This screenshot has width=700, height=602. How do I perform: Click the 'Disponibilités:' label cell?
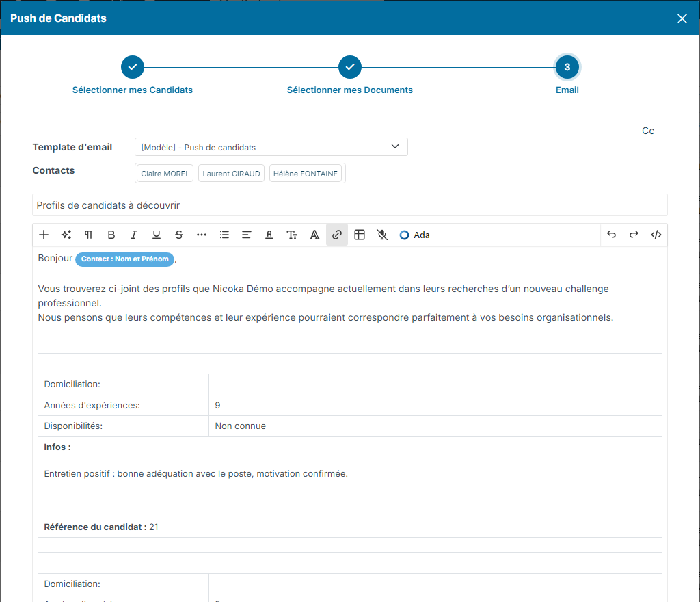[x=123, y=426]
